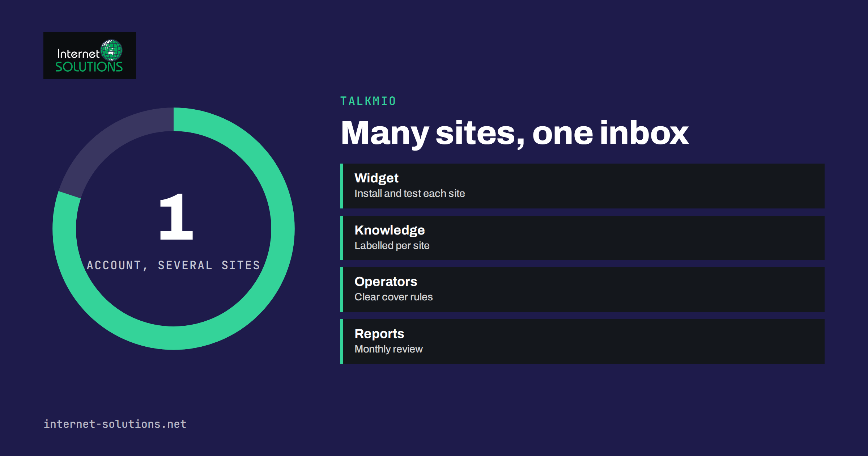Open the internet-solutions.net link
868x456 pixels.
click(x=115, y=424)
